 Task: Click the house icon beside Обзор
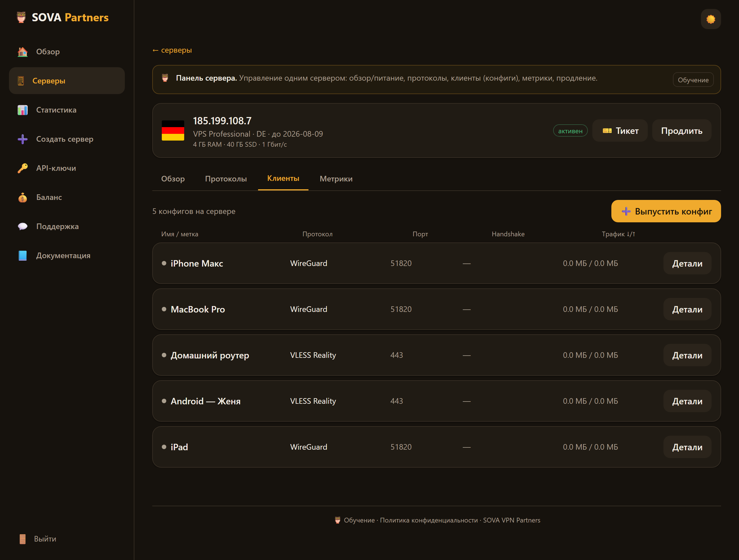coord(22,52)
